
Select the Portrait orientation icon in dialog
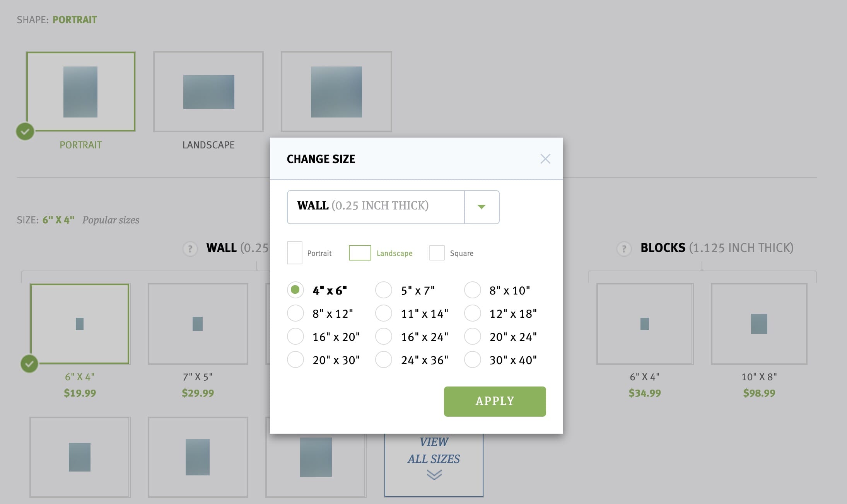(295, 253)
